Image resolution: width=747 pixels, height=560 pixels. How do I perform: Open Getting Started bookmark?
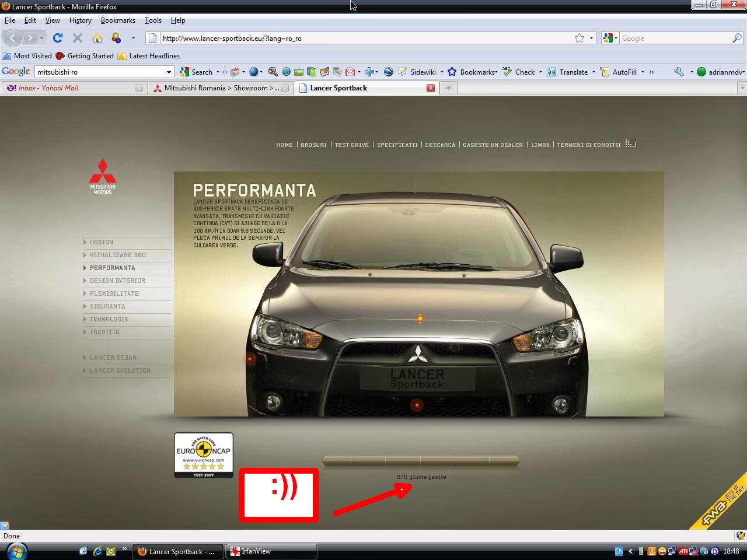pos(85,56)
